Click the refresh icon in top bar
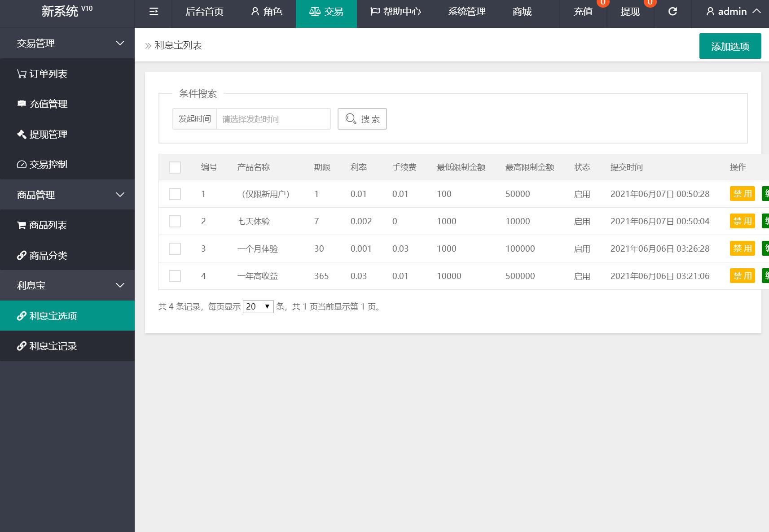Viewport: 769px width, 532px height. [x=672, y=12]
